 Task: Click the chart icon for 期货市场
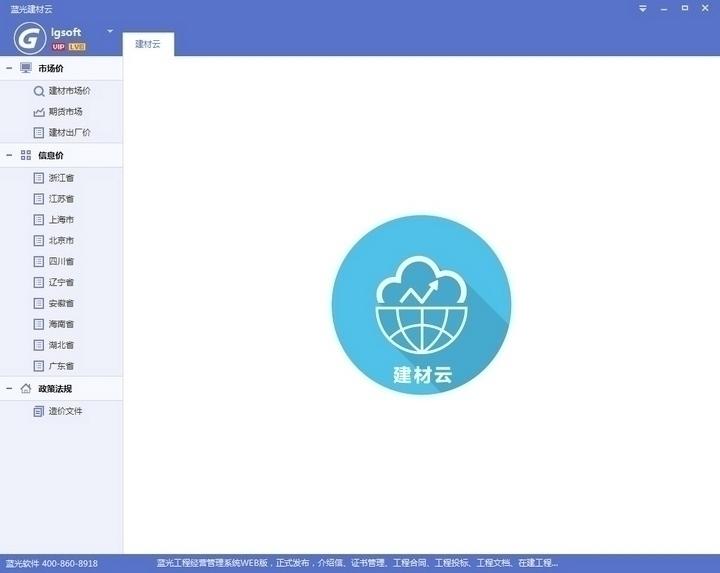click(39, 112)
